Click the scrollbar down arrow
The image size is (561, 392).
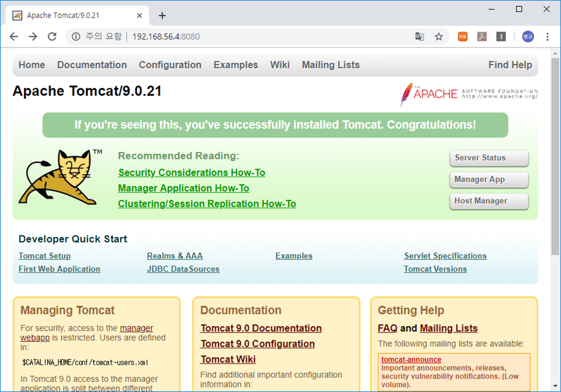(555, 386)
